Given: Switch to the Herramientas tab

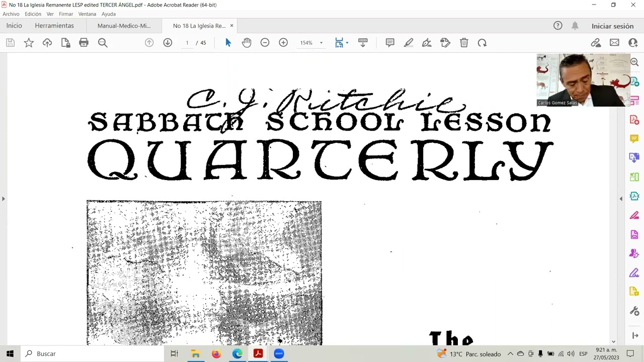Looking at the screenshot, I should [x=54, y=26].
